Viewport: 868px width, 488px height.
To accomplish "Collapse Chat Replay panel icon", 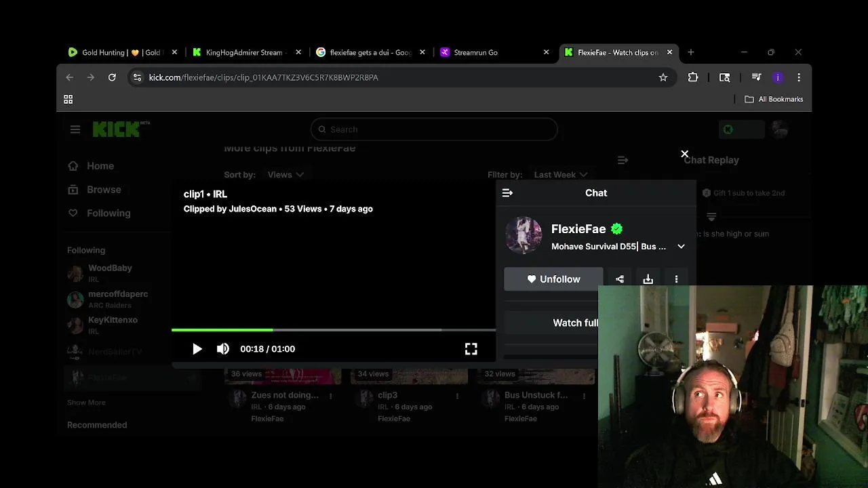I will [623, 161].
